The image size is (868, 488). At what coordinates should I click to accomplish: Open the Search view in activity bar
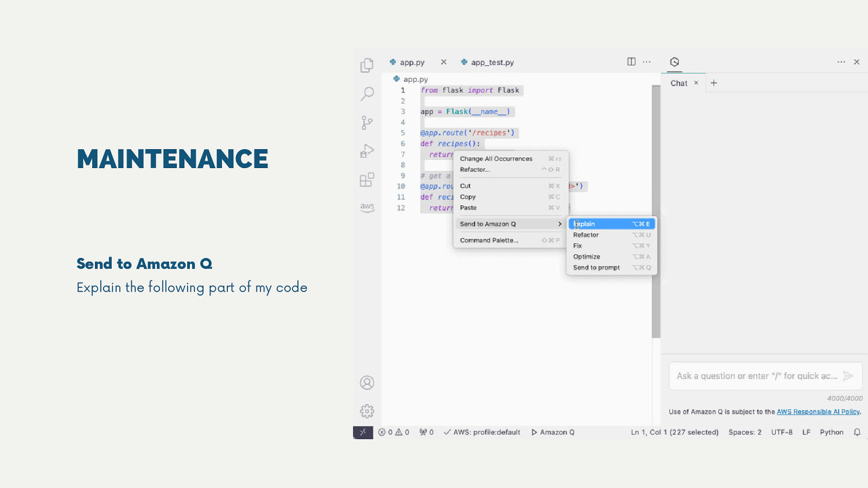(367, 94)
